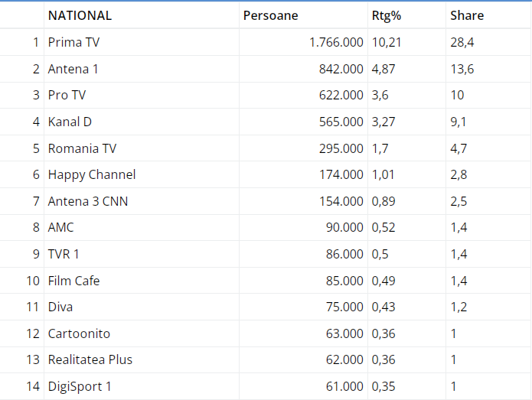Click the NATIONAL column header
532x400 pixels.
tap(80, 15)
